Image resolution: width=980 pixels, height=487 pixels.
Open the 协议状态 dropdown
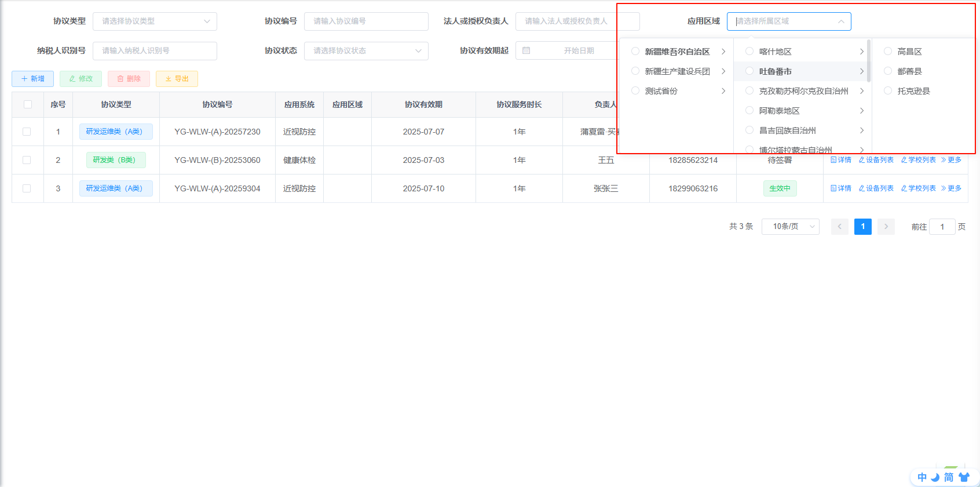[366, 51]
